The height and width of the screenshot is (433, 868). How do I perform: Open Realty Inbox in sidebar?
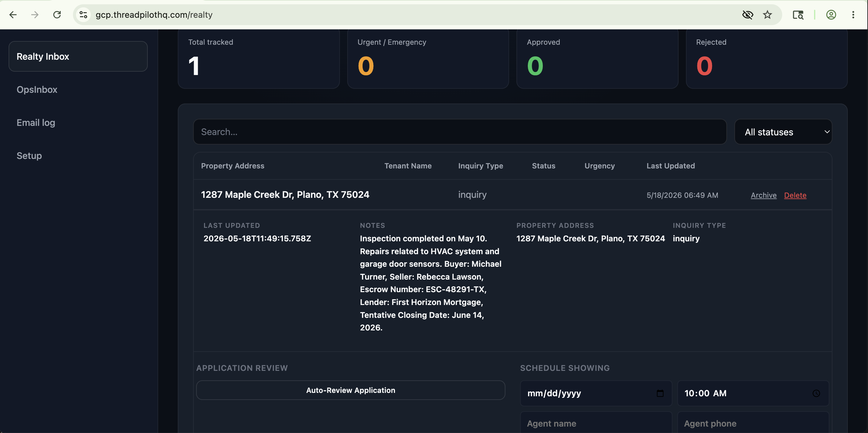[x=78, y=56]
